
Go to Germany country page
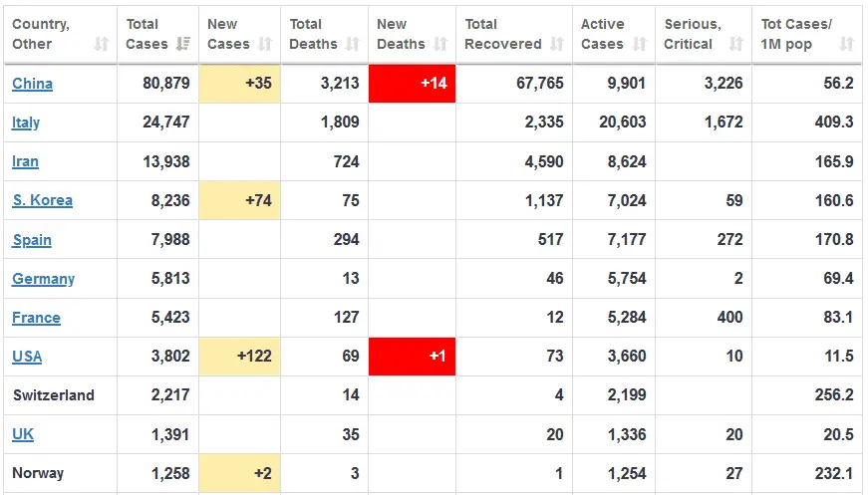(x=43, y=279)
